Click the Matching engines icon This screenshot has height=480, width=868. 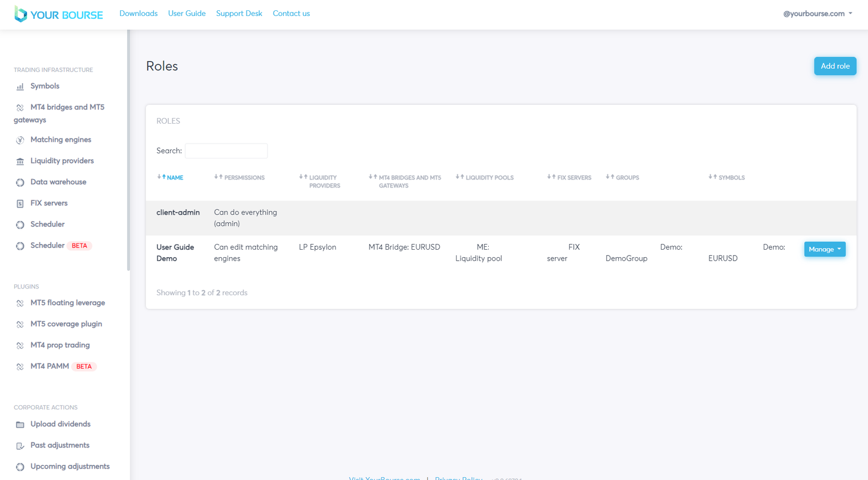tap(20, 140)
